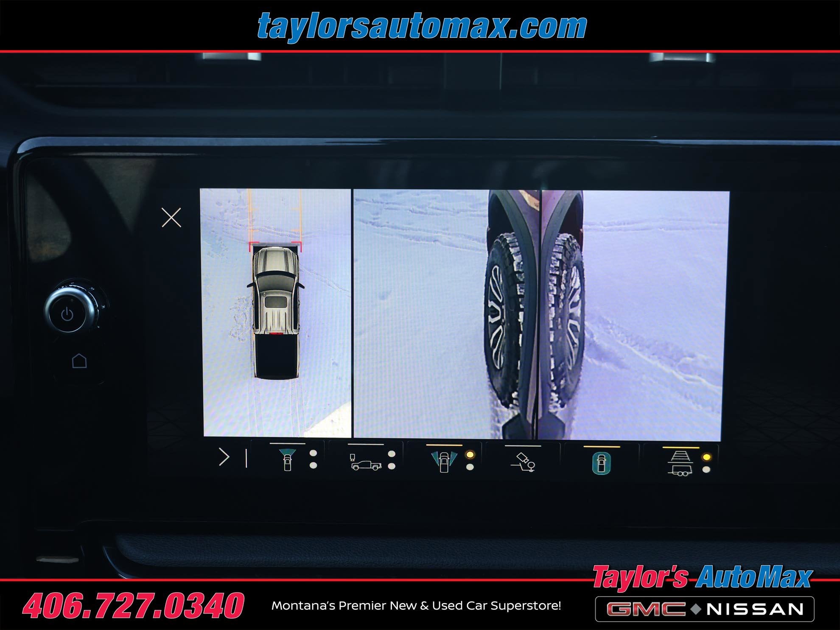Close the camera view with X
The width and height of the screenshot is (840, 630).
(x=171, y=218)
